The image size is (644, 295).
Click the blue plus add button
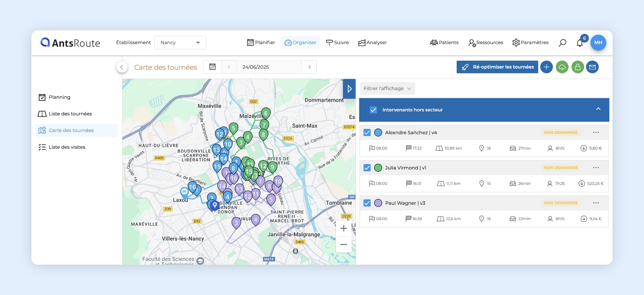[x=546, y=67]
